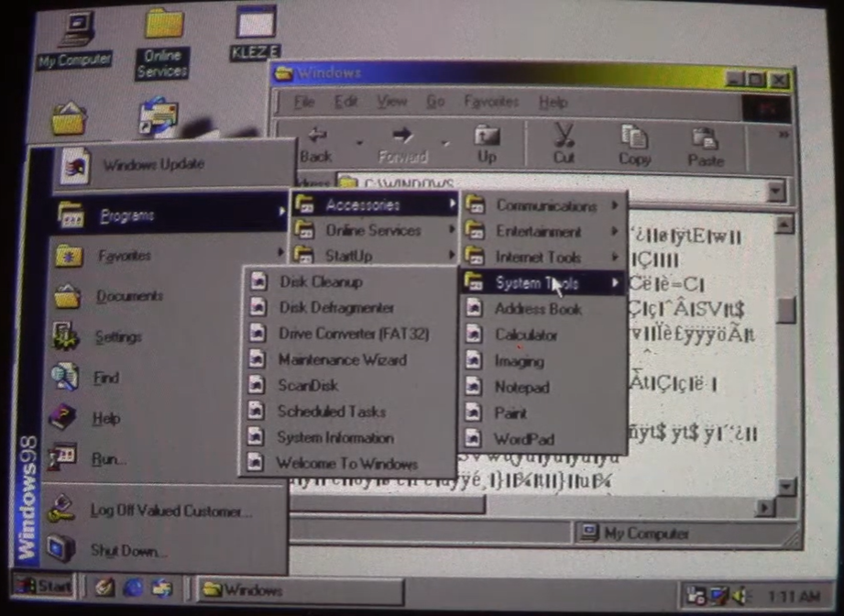This screenshot has height=616, width=844.
Task: Launch WordPad
Action: point(543,439)
